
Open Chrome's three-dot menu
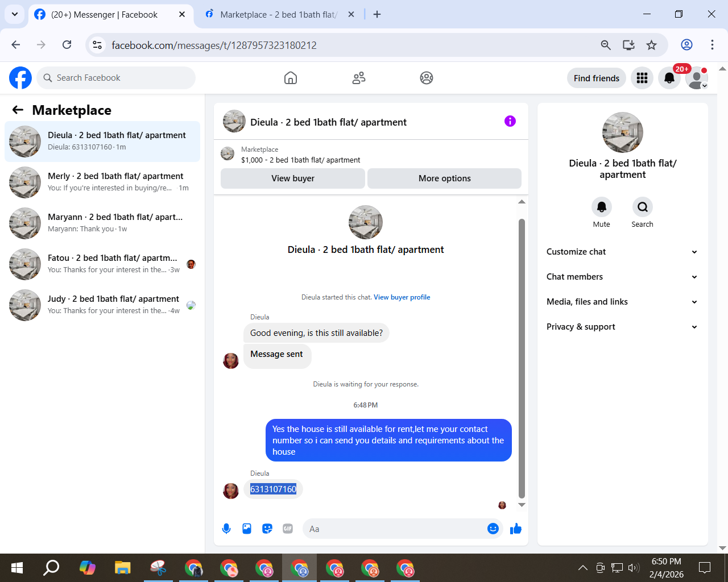tap(712, 45)
